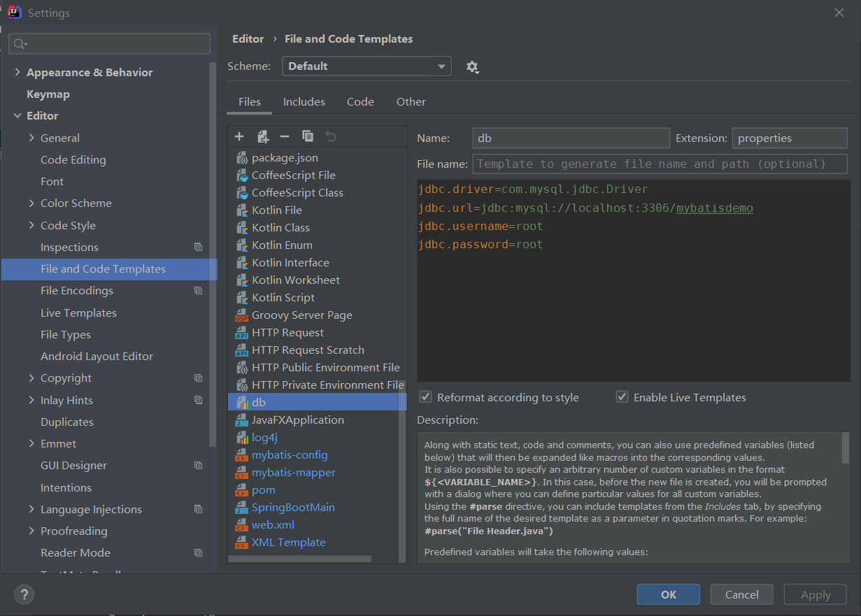
Task: Click the Cancel button
Action: [x=742, y=594]
